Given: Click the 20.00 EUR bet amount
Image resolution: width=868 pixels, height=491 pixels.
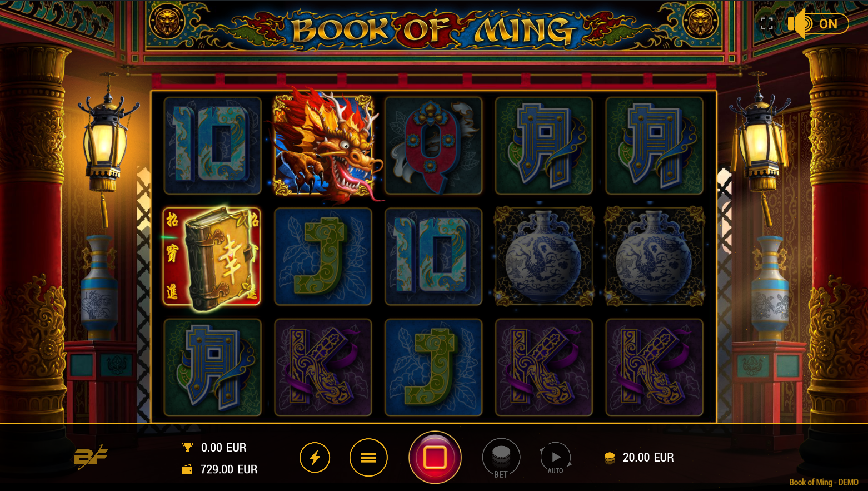Looking at the screenshot, I should pos(648,457).
